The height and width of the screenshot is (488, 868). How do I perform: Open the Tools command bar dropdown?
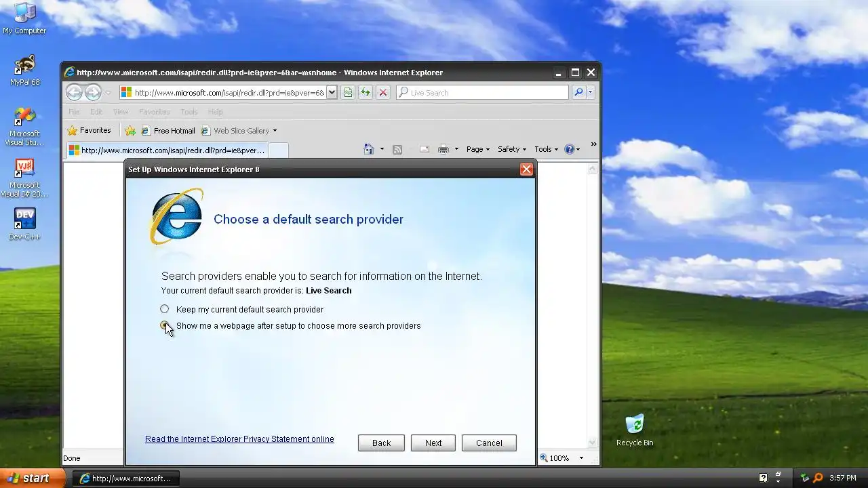coord(546,149)
